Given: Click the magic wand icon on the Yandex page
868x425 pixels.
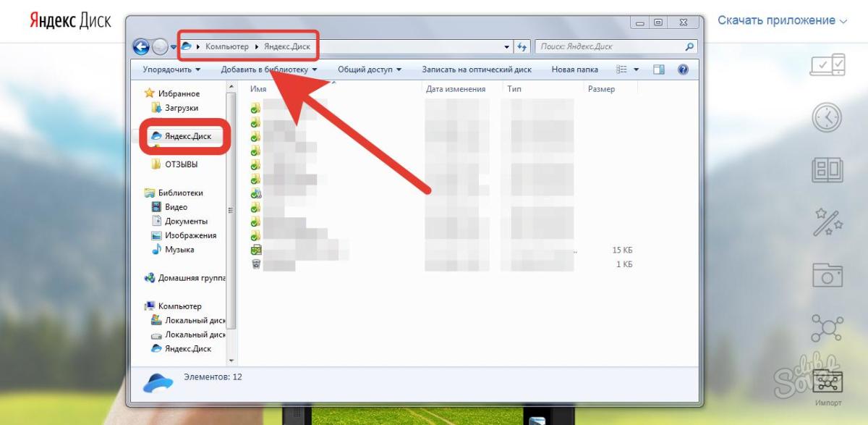Looking at the screenshot, I should click(x=827, y=223).
